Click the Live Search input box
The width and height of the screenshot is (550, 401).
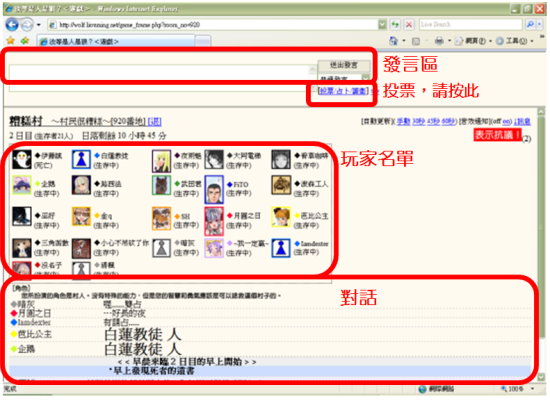471,24
